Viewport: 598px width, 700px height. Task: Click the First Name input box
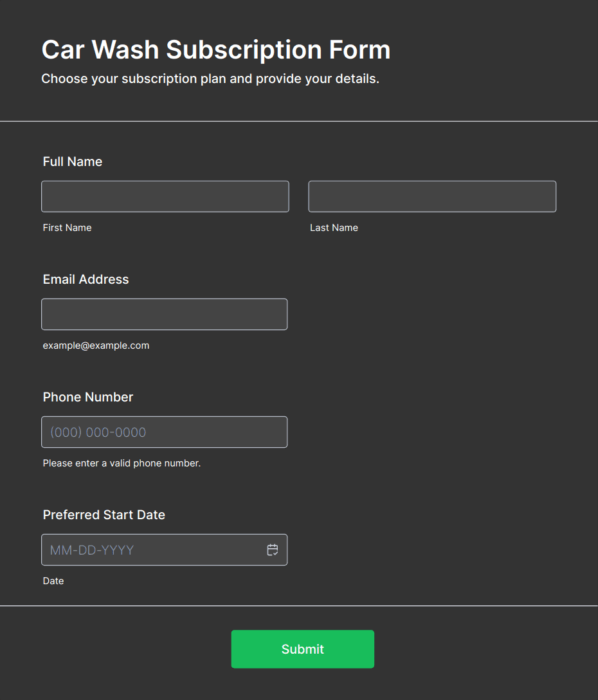(165, 196)
